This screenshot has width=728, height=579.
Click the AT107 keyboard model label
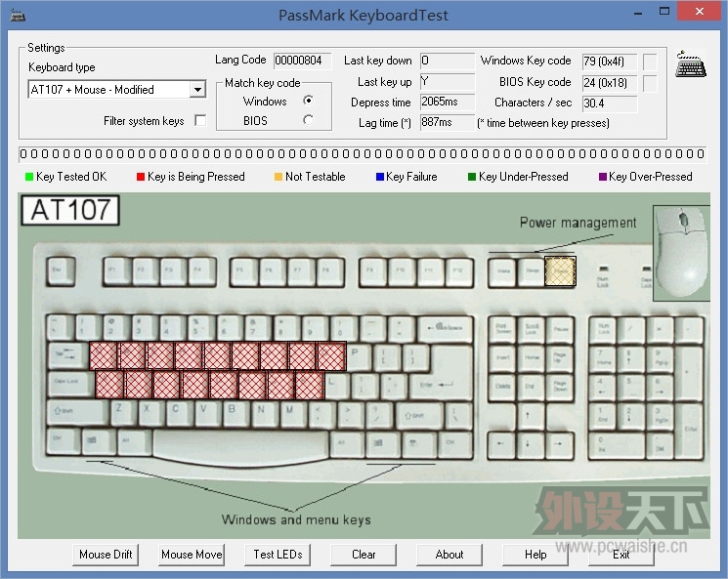[x=70, y=210]
